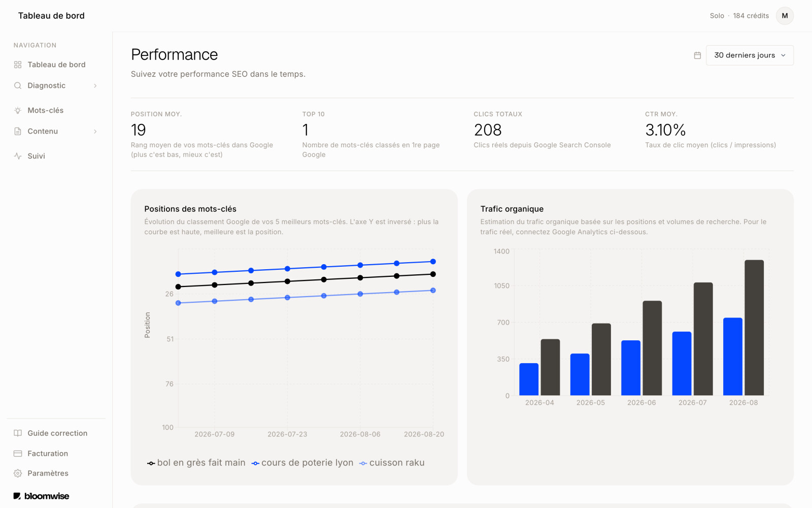Expand the Contenu submenu chevron
This screenshot has width=812, height=508.
coord(95,131)
